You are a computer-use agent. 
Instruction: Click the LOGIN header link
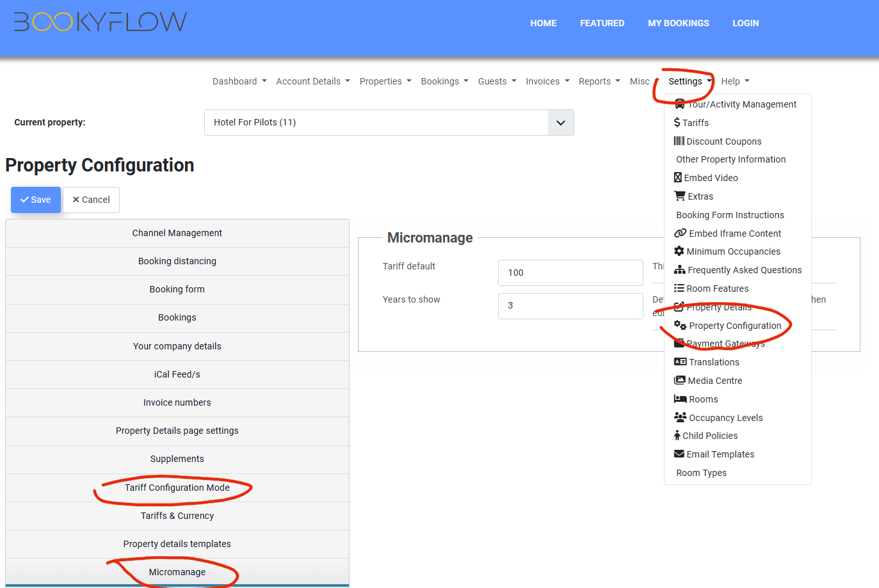[746, 23]
